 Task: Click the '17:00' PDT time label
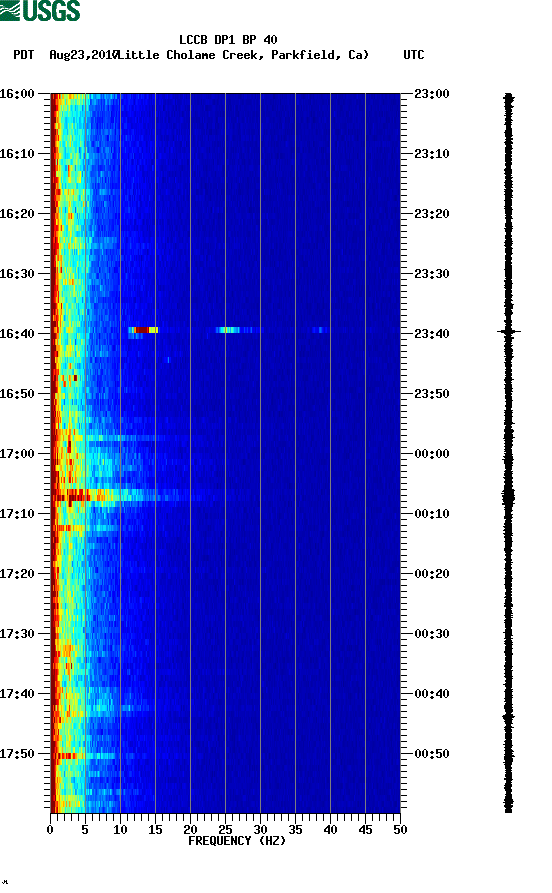pos(17,454)
